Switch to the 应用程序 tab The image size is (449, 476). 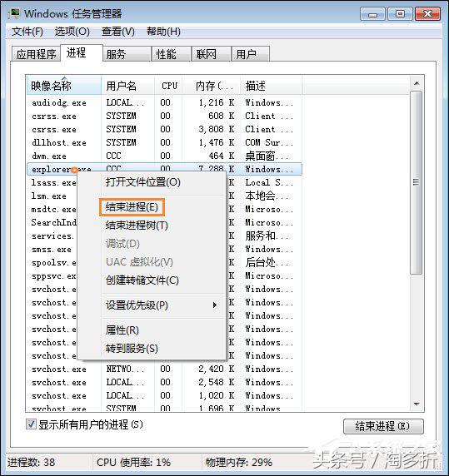(36, 54)
